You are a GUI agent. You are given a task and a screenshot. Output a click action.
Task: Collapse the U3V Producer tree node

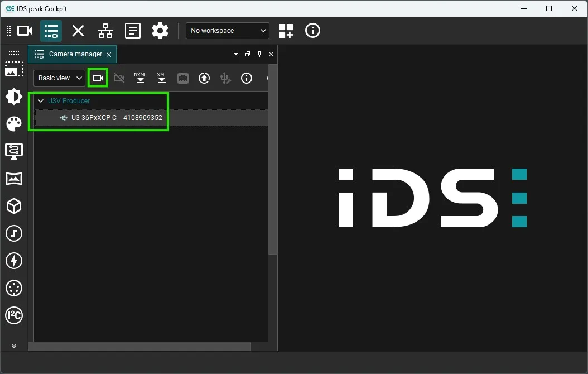(41, 101)
